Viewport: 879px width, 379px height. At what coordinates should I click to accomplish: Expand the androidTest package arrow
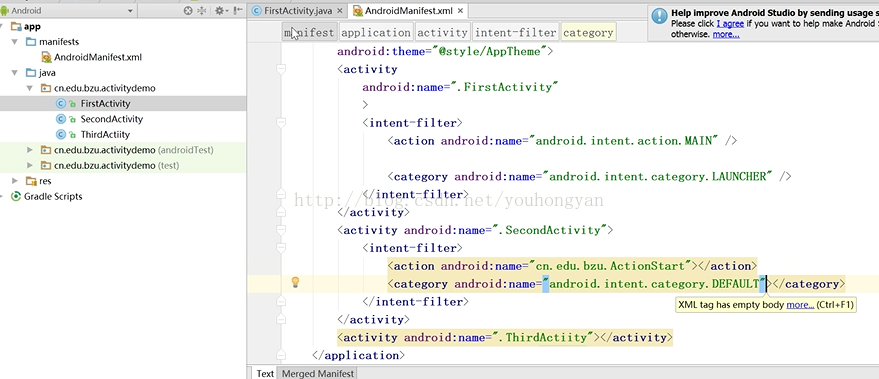(30, 150)
